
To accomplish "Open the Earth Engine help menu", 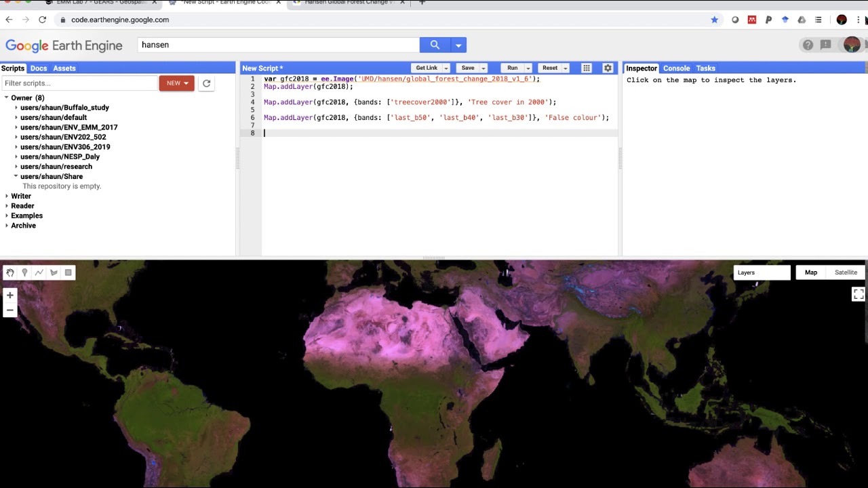I will coord(808,45).
